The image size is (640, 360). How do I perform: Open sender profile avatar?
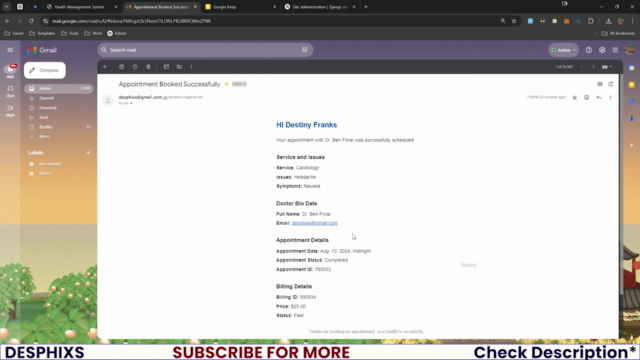tap(108, 100)
